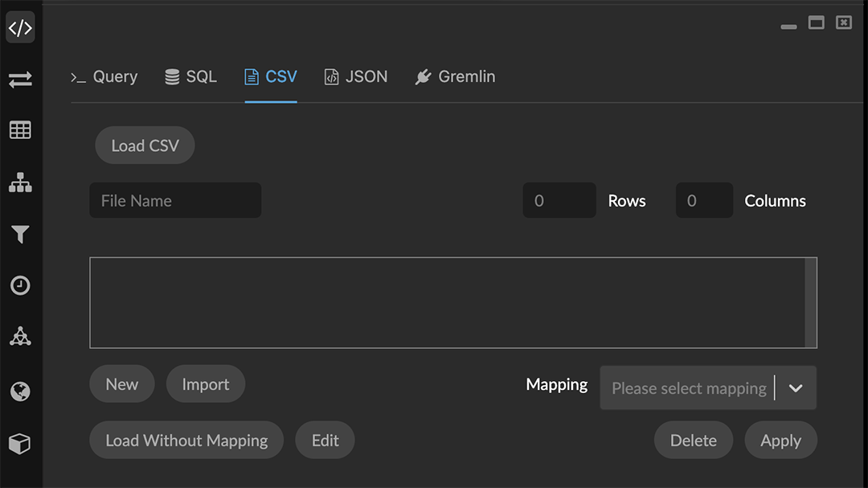868x488 pixels.
Task: Select the graph nodes sidebar icon
Action: tap(20, 337)
